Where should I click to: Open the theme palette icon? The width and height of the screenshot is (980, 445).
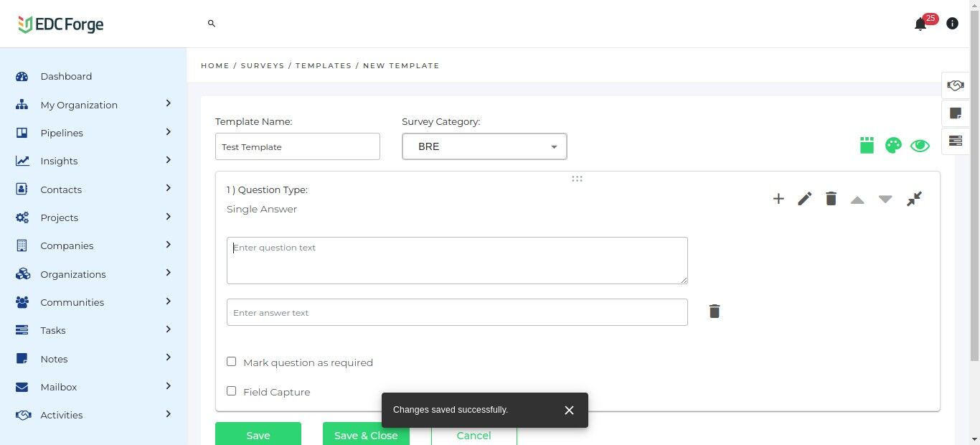[x=893, y=146]
